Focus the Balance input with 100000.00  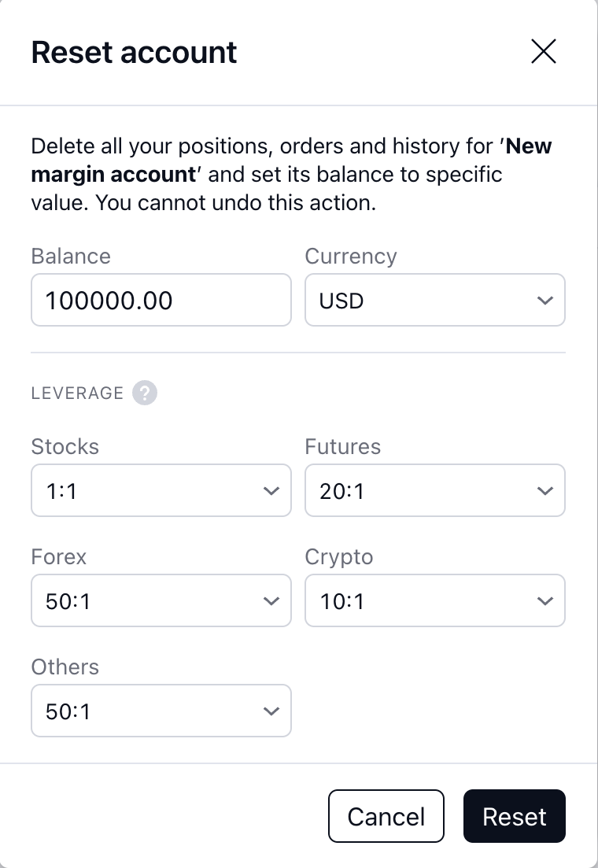tap(161, 300)
